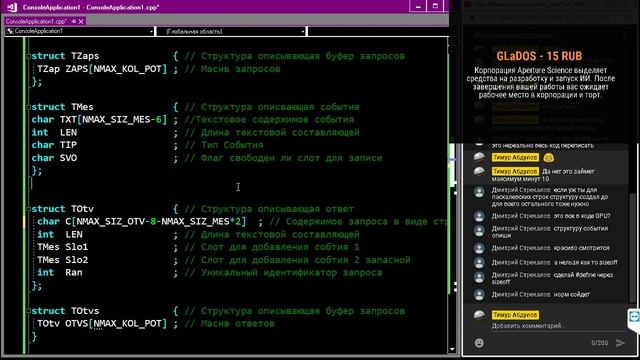This screenshot has height=360, width=640.
Task: Send the chat message with arrow icon
Action: 620,343
